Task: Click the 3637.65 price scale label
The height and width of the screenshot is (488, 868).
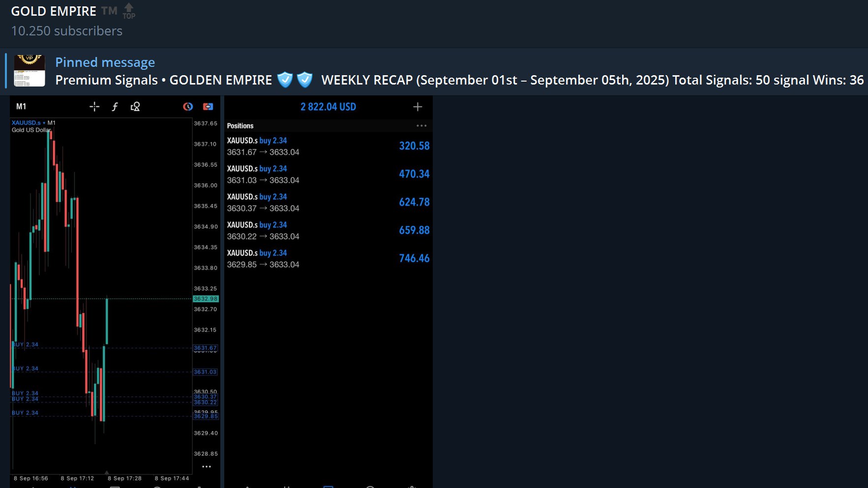Action: (x=206, y=123)
